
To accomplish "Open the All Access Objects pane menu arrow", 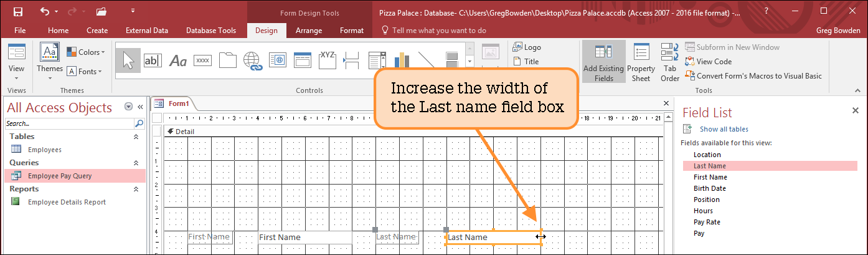I will 128,107.
